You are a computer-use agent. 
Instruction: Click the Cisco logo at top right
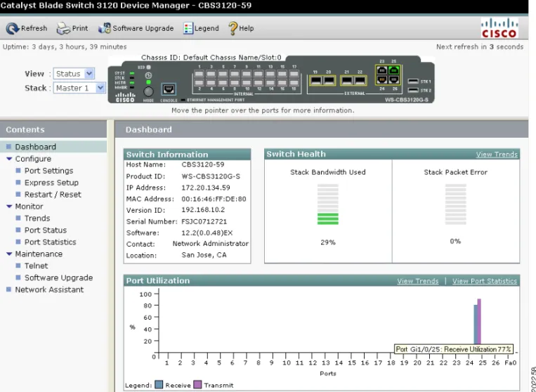499,27
